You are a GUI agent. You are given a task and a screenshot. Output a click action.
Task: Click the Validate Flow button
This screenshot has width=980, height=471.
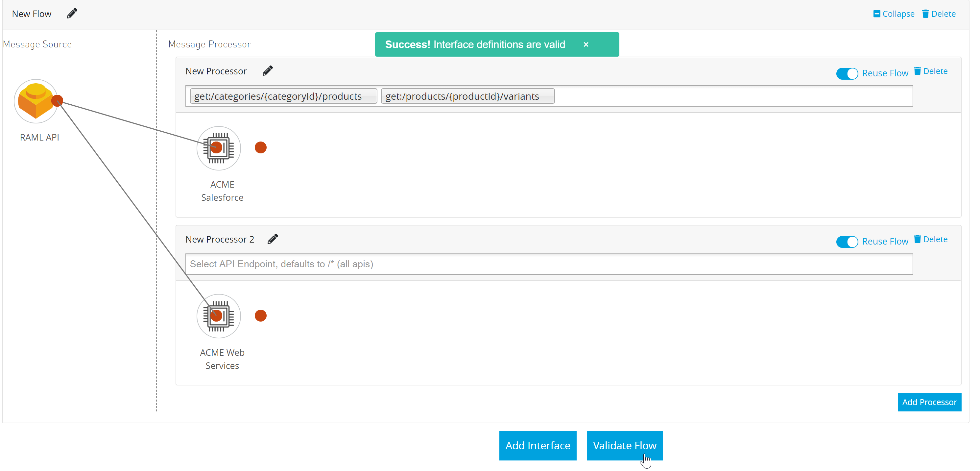coord(624,445)
